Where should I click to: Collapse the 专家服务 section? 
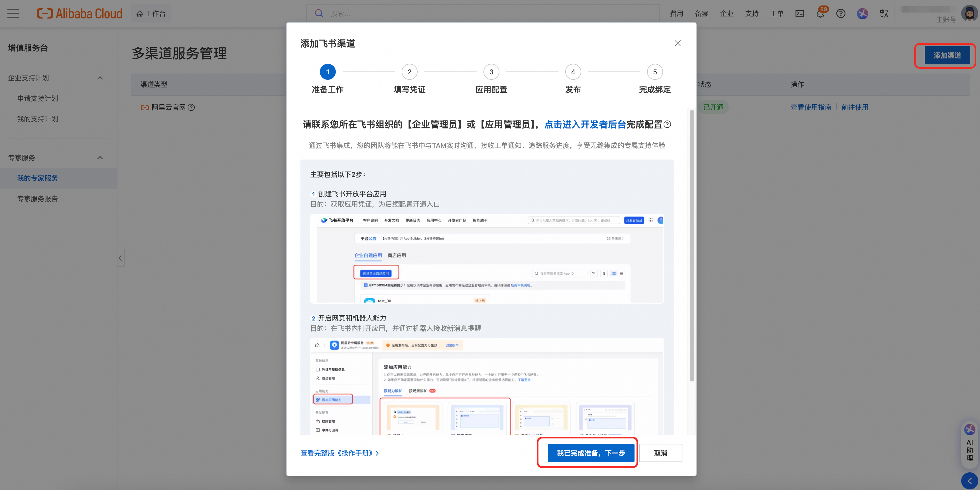(x=100, y=158)
